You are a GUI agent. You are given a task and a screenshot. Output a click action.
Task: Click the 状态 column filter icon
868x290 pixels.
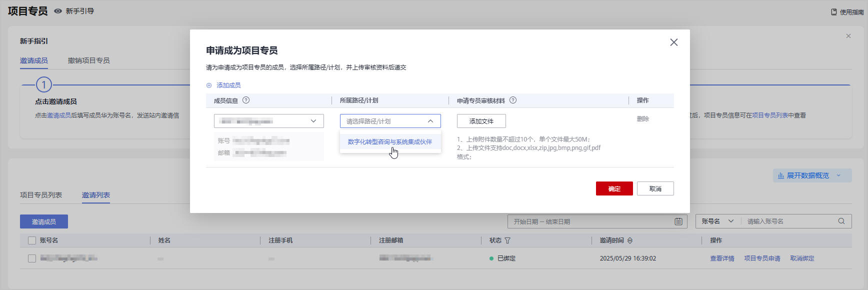coord(507,240)
